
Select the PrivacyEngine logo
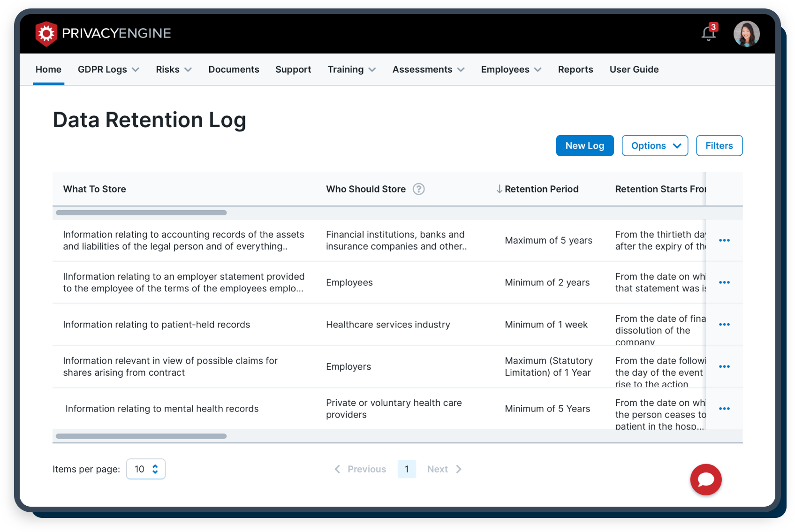pos(103,33)
